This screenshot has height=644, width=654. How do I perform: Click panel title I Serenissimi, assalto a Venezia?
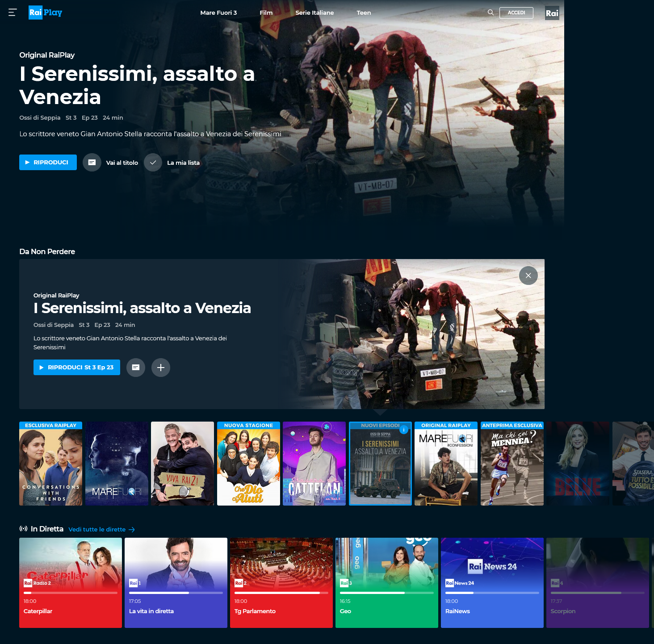coord(142,308)
